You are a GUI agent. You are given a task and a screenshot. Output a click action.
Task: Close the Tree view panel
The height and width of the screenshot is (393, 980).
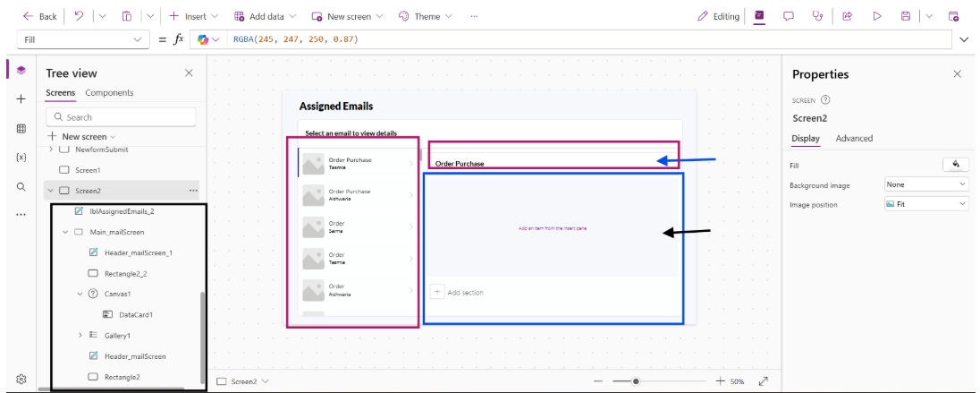pyautogui.click(x=189, y=73)
